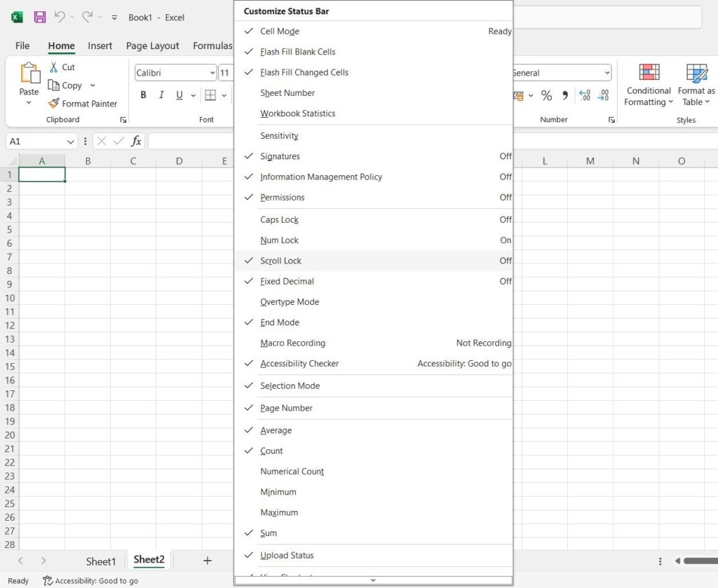Toggle Italic formatting
This screenshot has height=588, width=718.
(161, 95)
